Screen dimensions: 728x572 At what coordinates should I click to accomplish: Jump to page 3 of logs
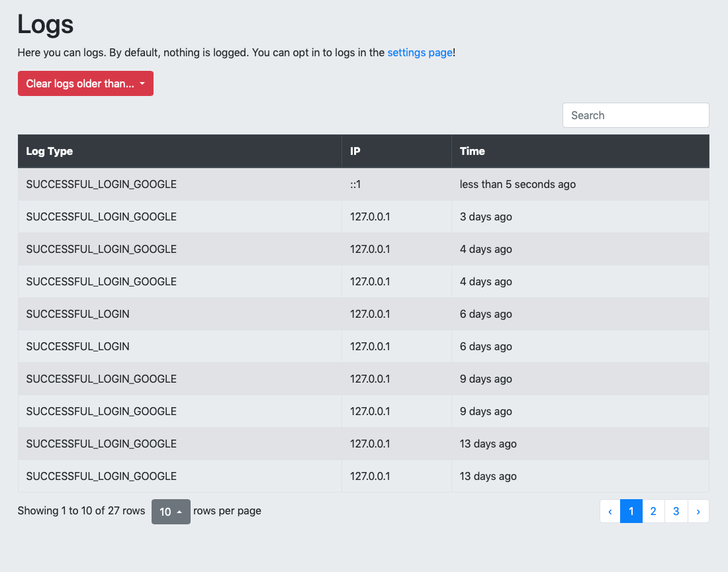pyautogui.click(x=676, y=511)
